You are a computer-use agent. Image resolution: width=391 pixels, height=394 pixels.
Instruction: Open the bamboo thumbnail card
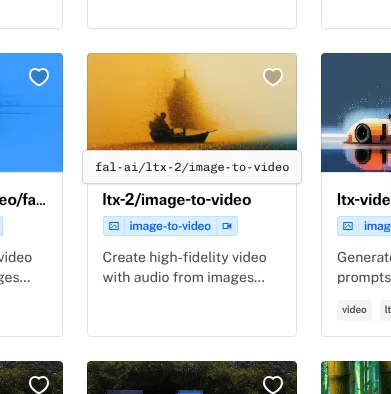click(x=356, y=377)
